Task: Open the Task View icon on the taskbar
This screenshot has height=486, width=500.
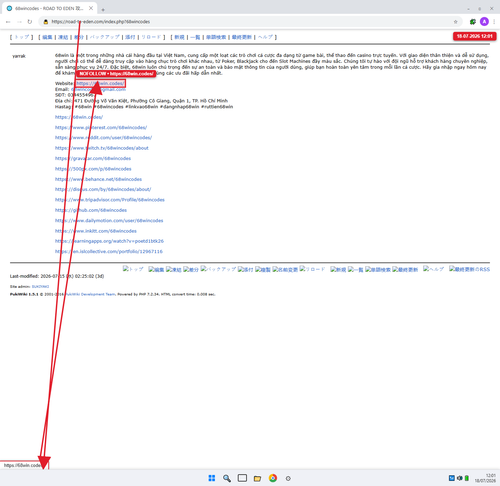Action: point(242,478)
